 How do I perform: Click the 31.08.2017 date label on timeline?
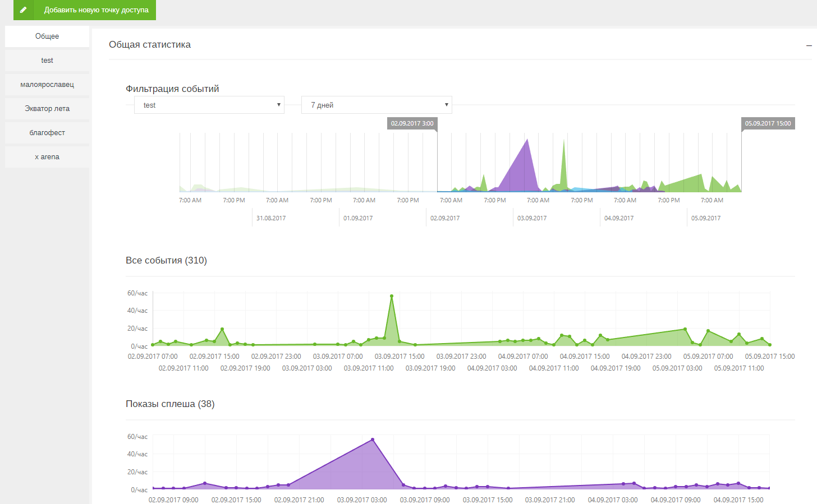pos(271,218)
